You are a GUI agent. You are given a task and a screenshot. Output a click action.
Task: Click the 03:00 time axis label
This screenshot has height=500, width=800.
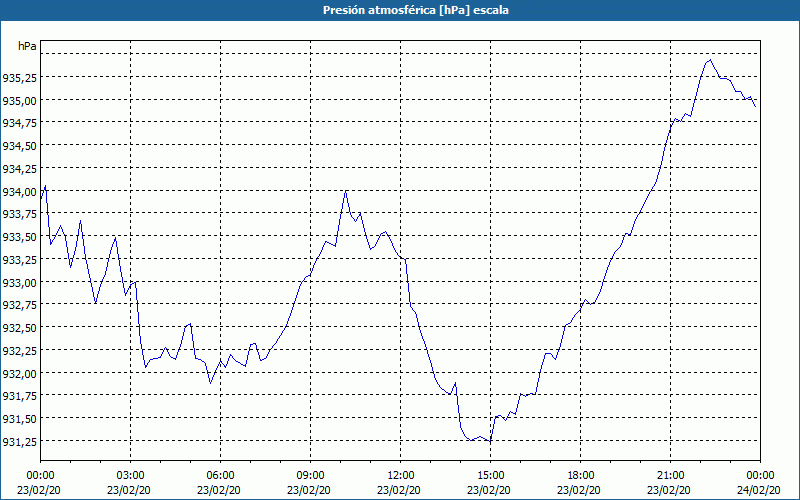click(131, 476)
